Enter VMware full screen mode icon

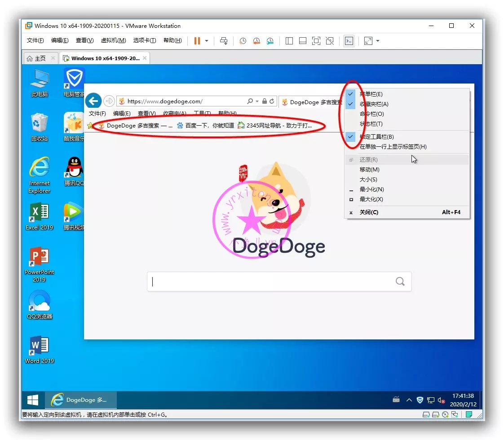point(316,41)
